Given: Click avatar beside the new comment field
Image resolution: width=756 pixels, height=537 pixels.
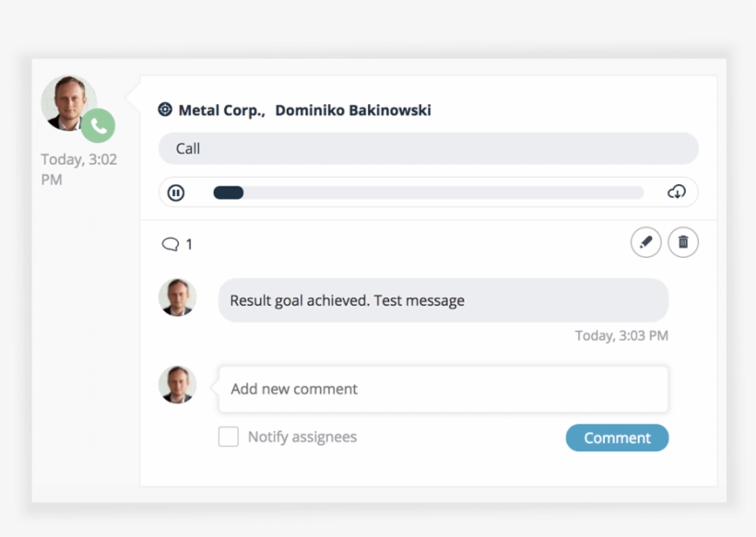Looking at the screenshot, I should tap(178, 385).
